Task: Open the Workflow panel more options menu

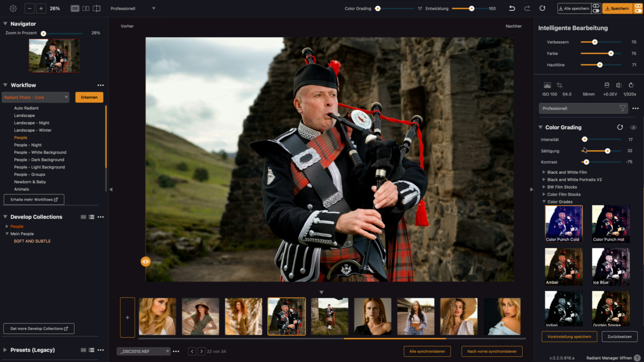Action: (101, 85)
